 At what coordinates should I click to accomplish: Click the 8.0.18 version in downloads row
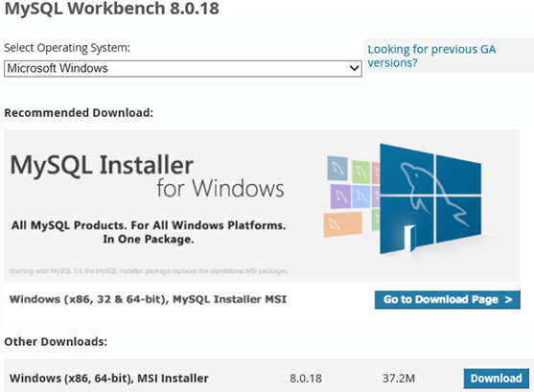(306, 379)
